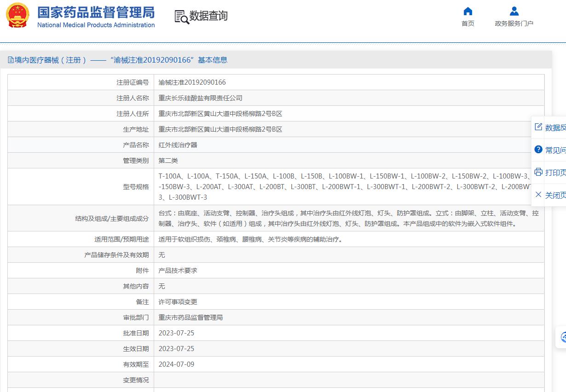Click the 产品名称 label cell

pos(81,145)
